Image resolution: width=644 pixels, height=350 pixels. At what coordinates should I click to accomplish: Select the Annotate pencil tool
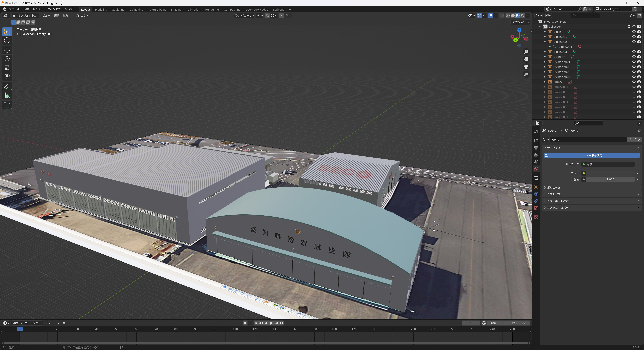tap(7, 86)
